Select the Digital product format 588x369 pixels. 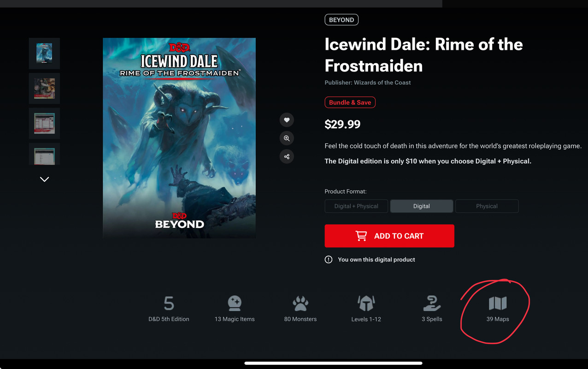coord(422,206)
